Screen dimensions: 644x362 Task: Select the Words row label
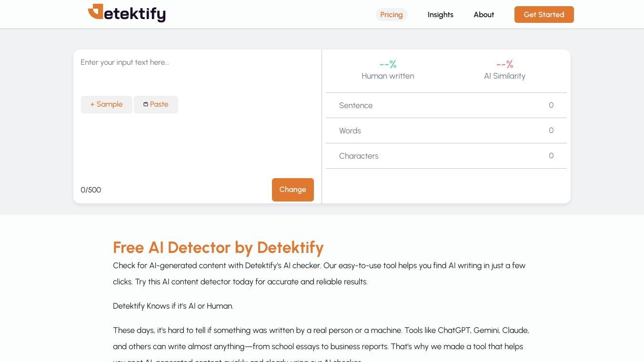click(350, 131)
